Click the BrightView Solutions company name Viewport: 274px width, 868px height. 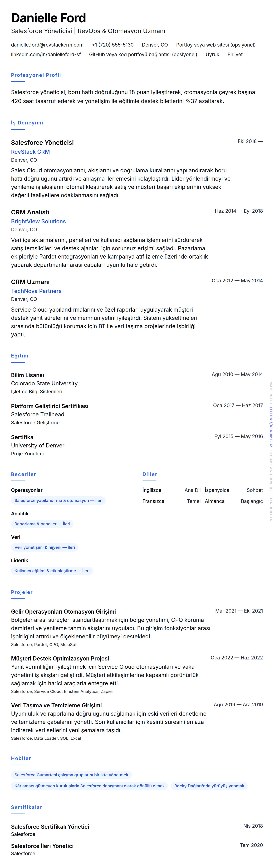pos(38,222)
